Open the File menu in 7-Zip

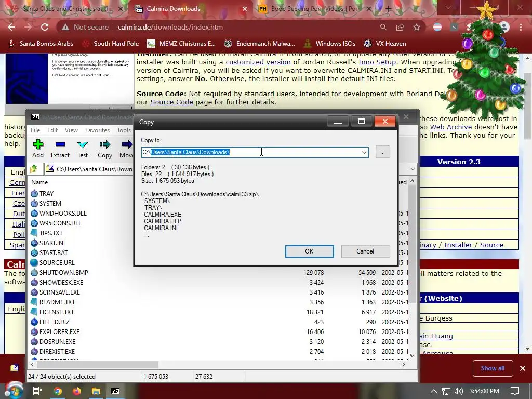[x=35, y=130]
